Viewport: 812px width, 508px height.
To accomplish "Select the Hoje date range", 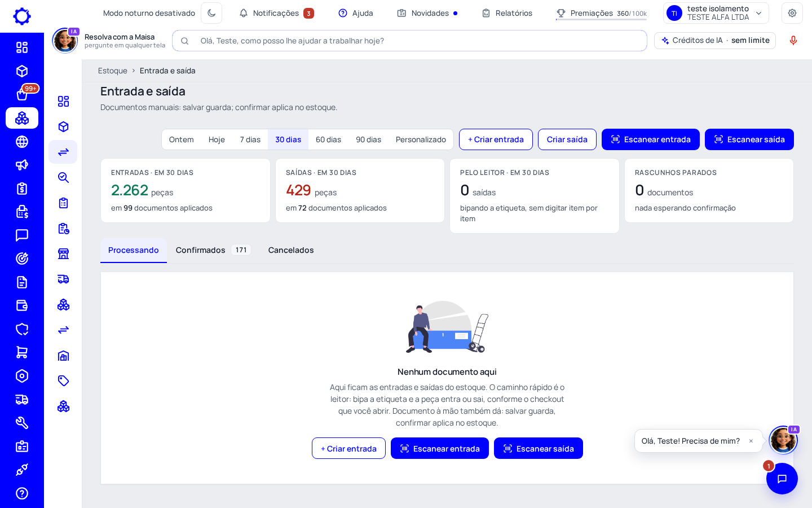I will [217, 139].
